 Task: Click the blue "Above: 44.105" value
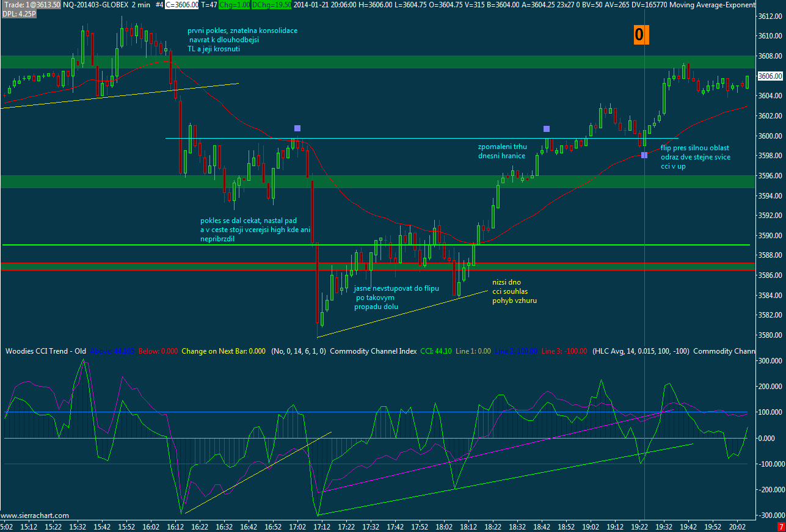tap(112, 351)
